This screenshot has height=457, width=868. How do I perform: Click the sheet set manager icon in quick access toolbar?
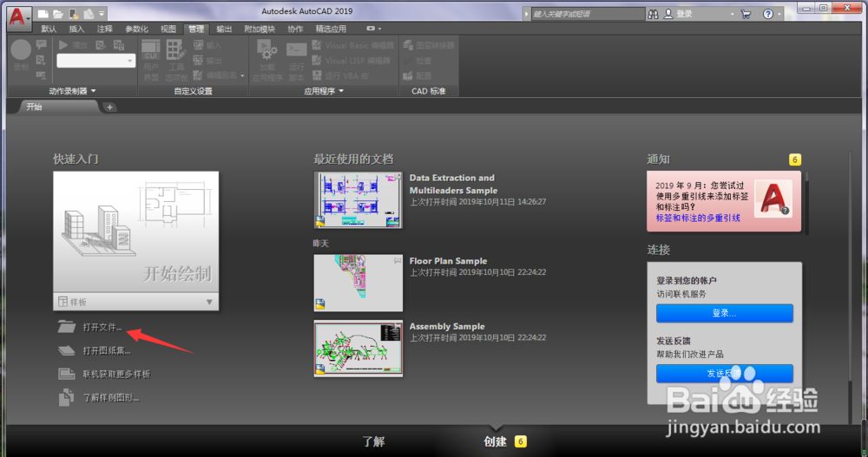point(89,14)
